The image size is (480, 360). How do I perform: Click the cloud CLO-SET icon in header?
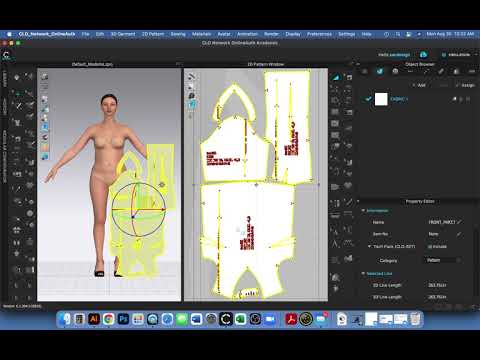(x=424, y=55)
